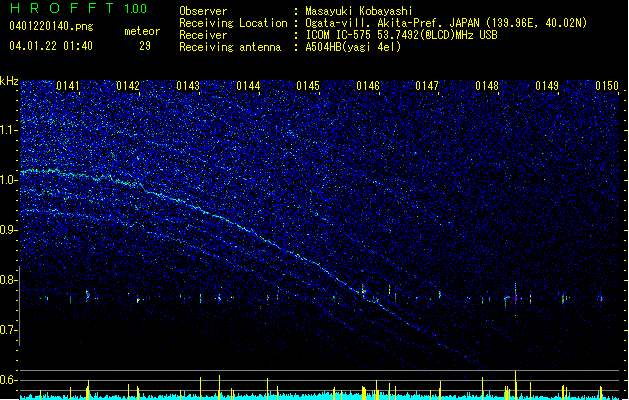This screenshot has width=629, height=400.
Task: Click the kHz axis unit label
Action: 9,81
